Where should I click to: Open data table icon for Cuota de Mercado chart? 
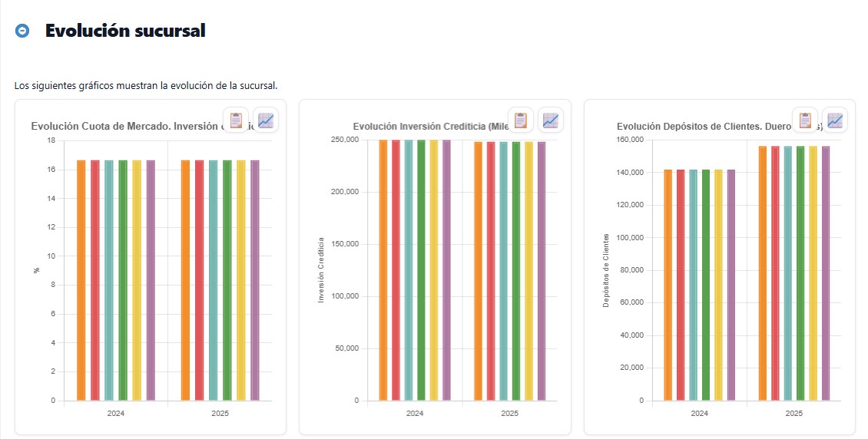tap(236, 120)
